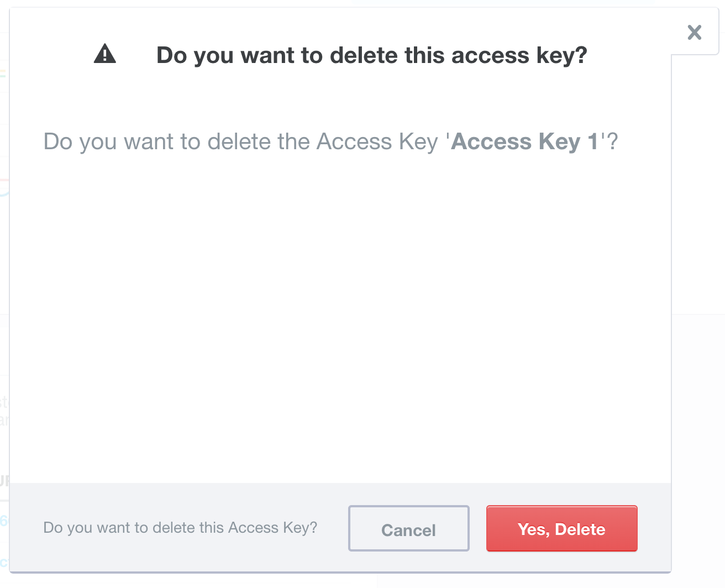Click the word 'Cancel' inside its outlined button
Screen dimensions: 725x588
coord(409,530)
